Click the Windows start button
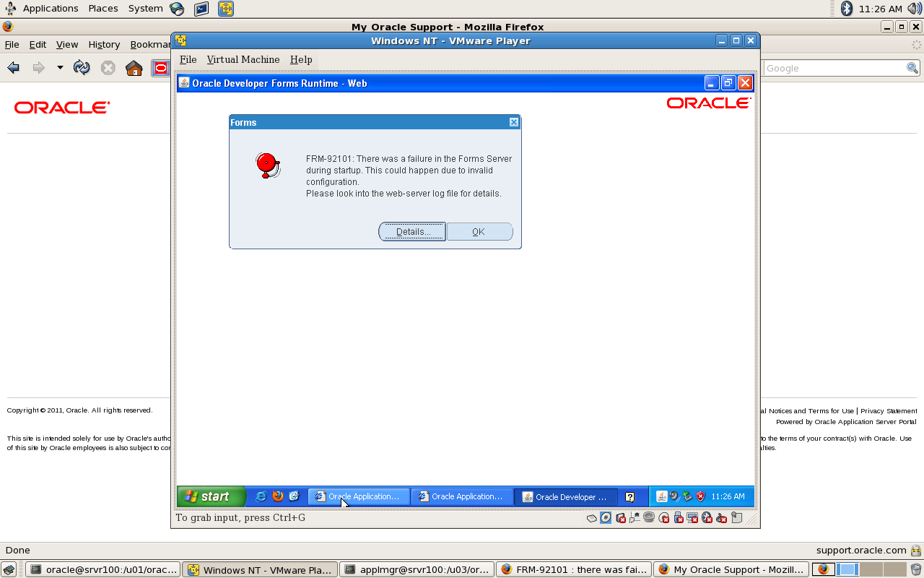The height and width of the screenshot is (578, 924). [x=212, y=496]
